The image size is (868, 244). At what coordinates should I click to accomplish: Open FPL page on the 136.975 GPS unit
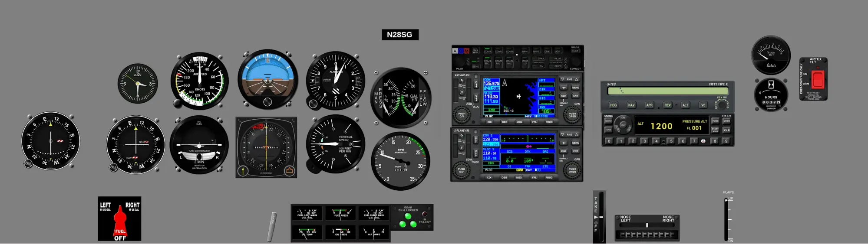click(x=535, y=122)
